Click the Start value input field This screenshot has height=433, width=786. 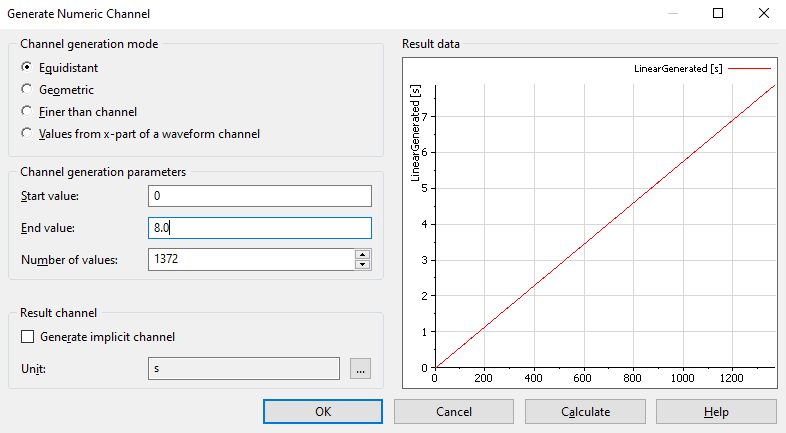[x=258, y=196]
